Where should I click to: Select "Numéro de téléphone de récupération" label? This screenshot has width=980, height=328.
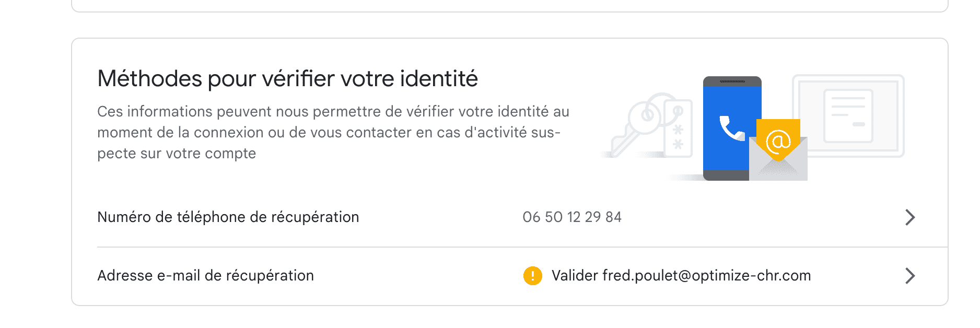[x=228, y=217]
